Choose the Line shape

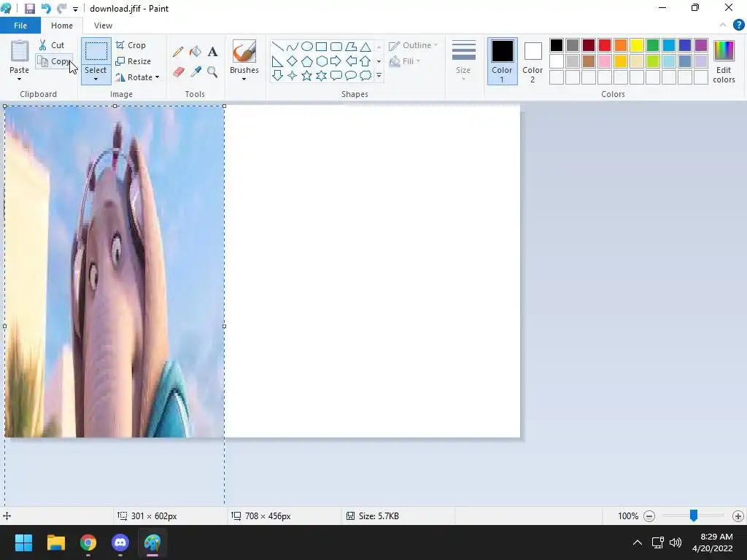click(277, 46)
